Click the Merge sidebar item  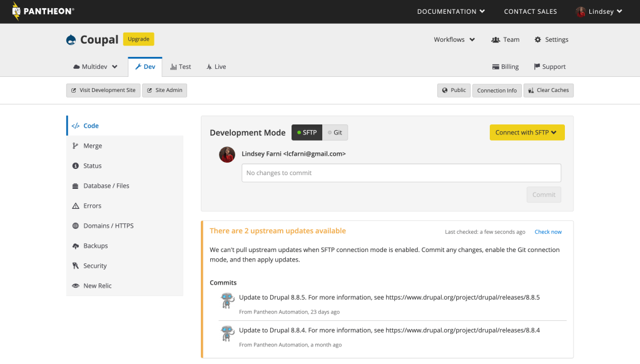point(92,146)
